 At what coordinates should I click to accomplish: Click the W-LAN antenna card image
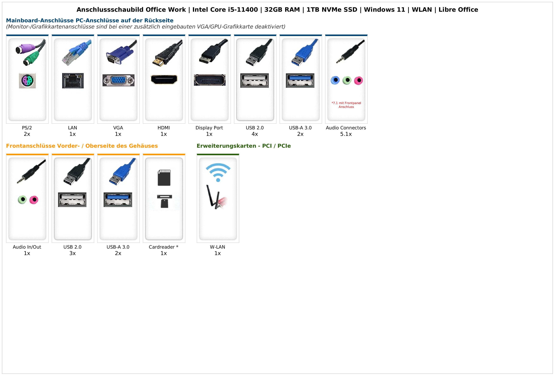tap(217, 197)
